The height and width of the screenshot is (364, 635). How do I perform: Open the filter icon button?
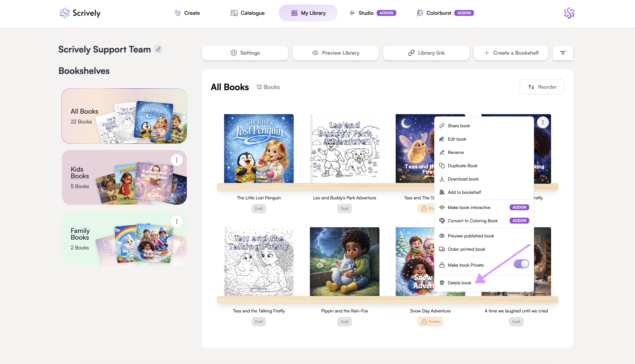(x=563, y=53)
